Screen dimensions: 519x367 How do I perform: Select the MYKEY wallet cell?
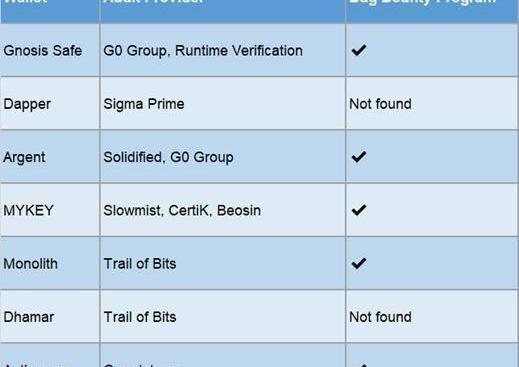[50, 210]
